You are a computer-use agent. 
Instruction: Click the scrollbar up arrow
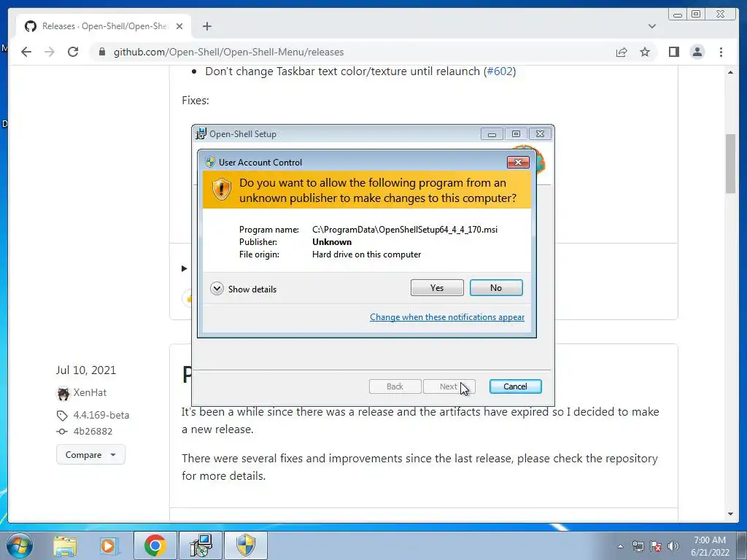[730, 72]
